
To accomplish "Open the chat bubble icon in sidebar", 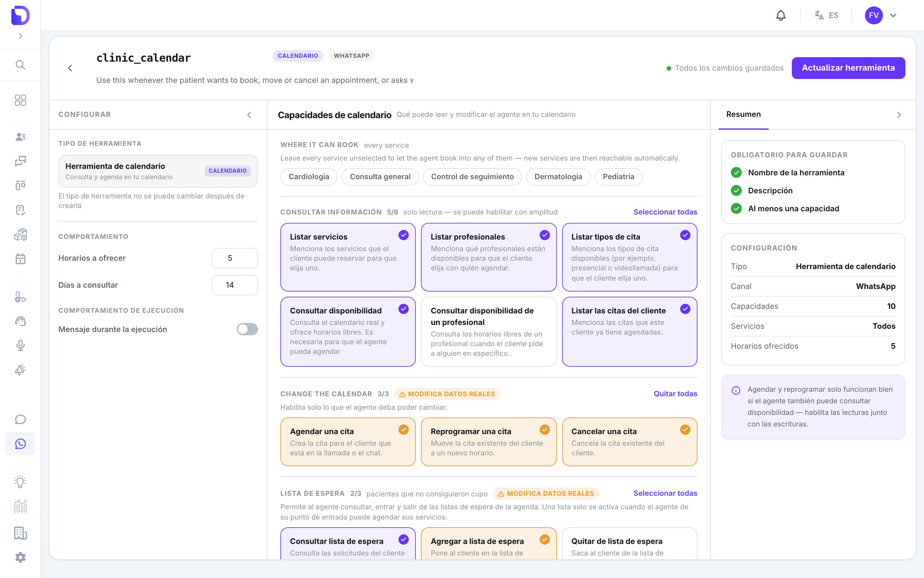I will coord(20,419).
